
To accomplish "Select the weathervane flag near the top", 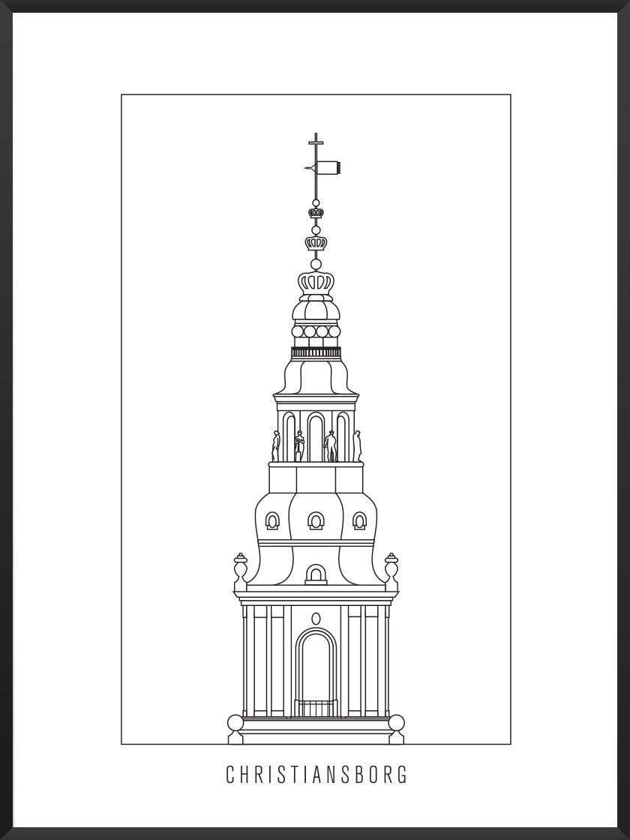I will point(328,167).
